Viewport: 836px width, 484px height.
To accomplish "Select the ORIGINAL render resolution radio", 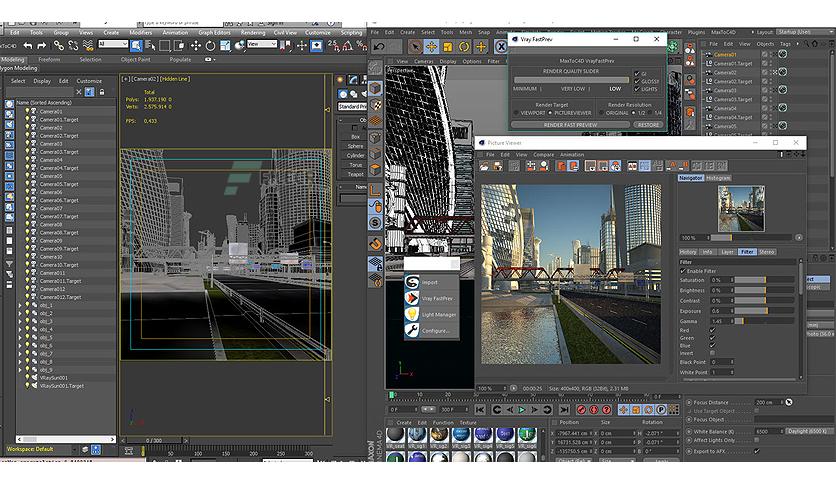I will [x=601, y=113].
